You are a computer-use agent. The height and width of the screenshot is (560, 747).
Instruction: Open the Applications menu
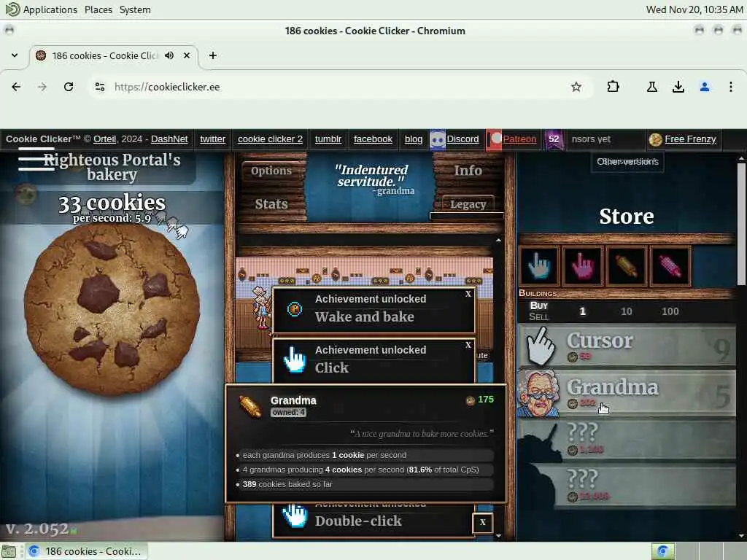50,9
